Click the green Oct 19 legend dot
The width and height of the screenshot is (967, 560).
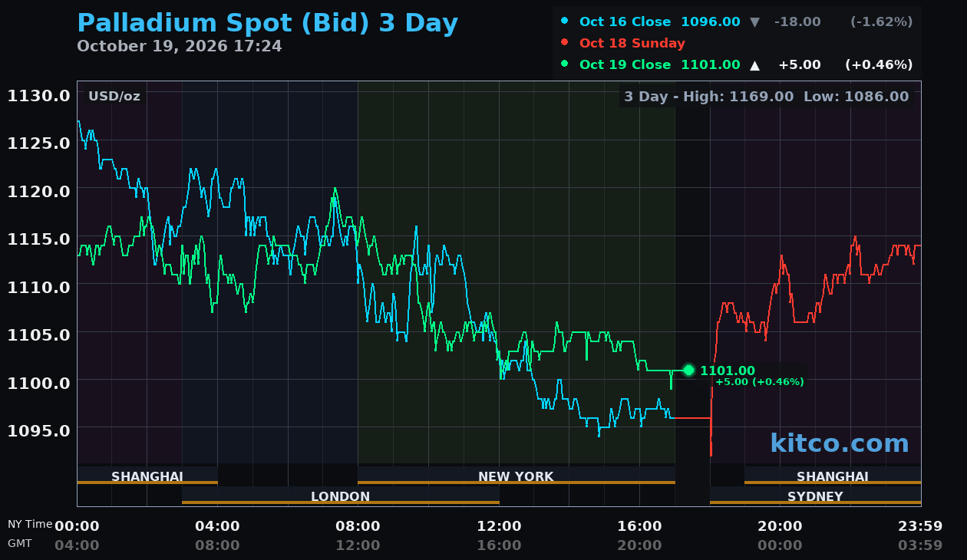pyautogui.click(x=565, y=64)
